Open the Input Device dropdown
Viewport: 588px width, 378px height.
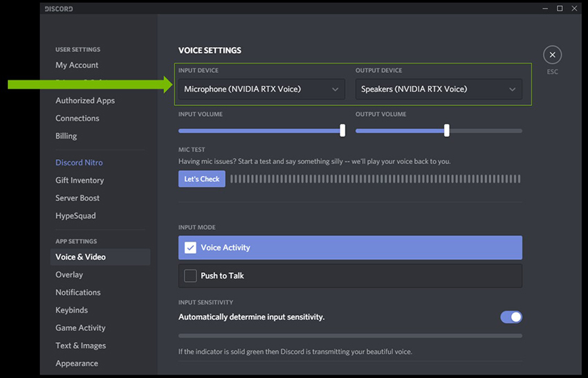point(261,89)
